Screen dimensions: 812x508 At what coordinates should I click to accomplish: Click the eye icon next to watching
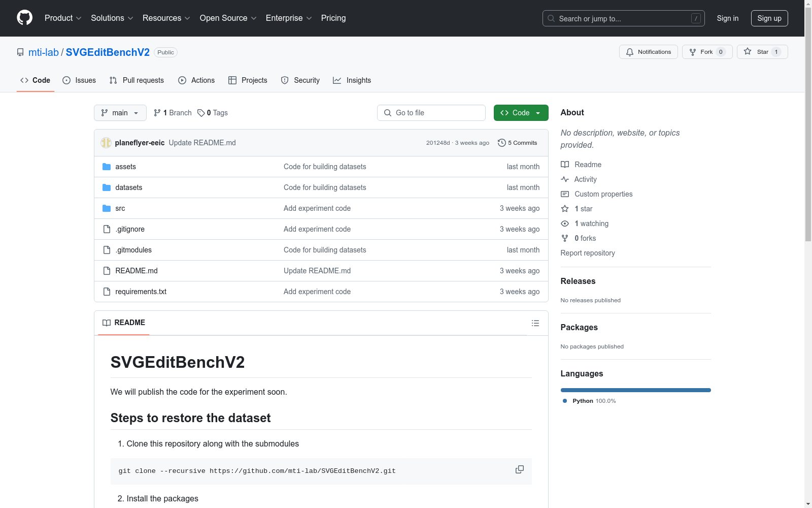tap(565, 224)
